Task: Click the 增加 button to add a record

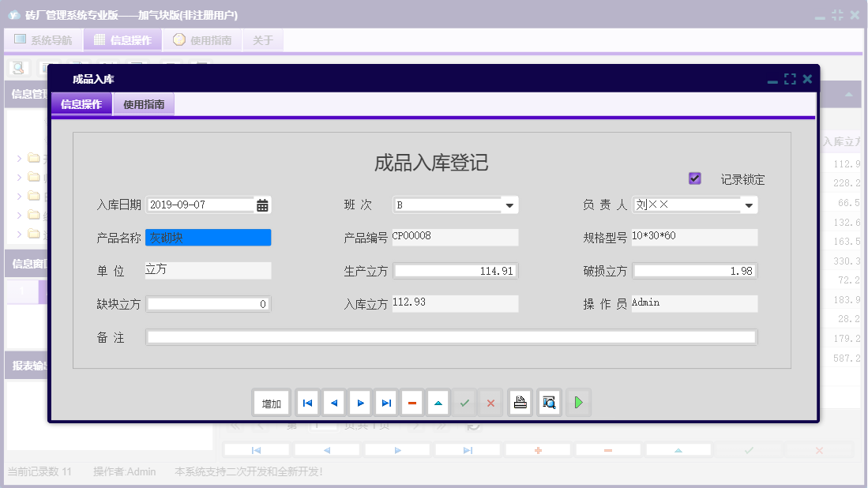Action: (272, 402)
